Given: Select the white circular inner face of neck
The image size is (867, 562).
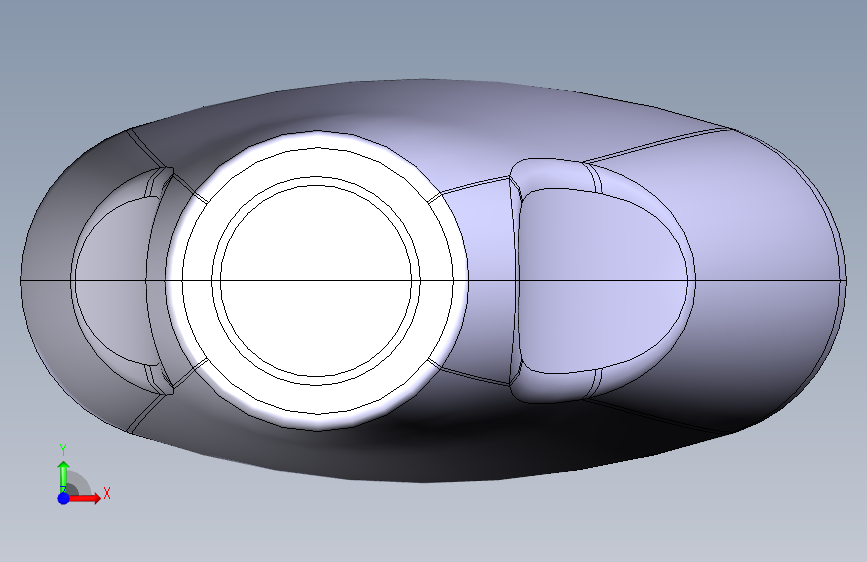Looking at the screenshot, I should 316,281.
